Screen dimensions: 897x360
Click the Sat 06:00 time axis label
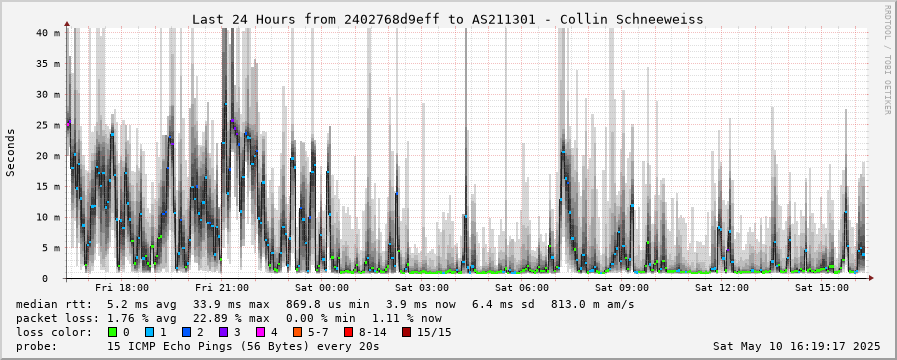522,287
